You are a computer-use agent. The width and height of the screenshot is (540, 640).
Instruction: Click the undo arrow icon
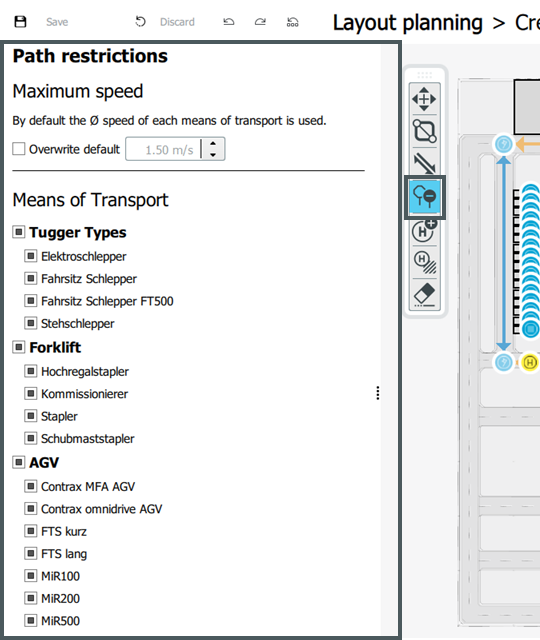pos(229,22)
